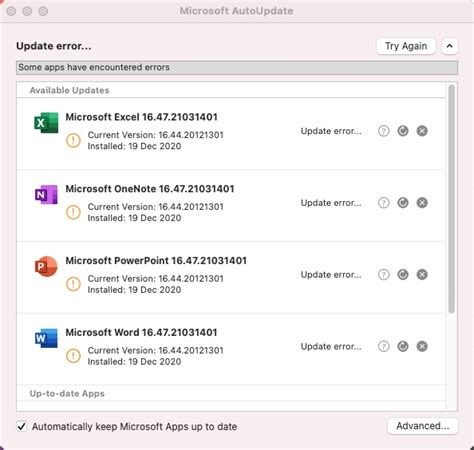Click the updates list vertical scrollbar
This screenshot has width=474, height=450.
click(x=452, y=199)
